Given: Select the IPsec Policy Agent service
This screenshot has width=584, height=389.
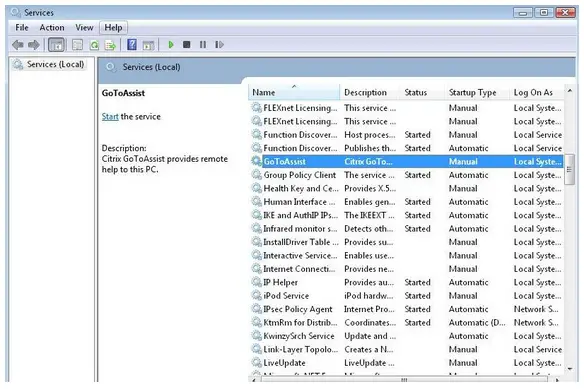Looking at the screenshot, I should pyautogui.click(x=406, y=309).
